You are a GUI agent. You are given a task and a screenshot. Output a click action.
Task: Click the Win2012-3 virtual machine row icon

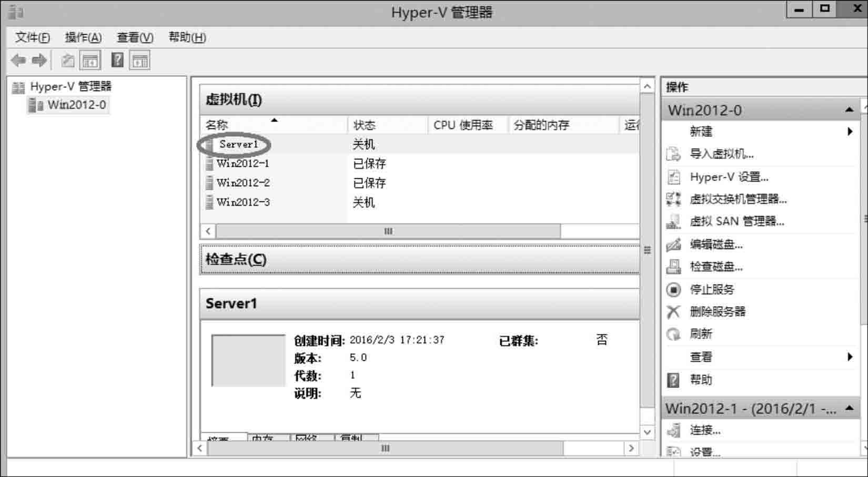[x=209, y=202]
